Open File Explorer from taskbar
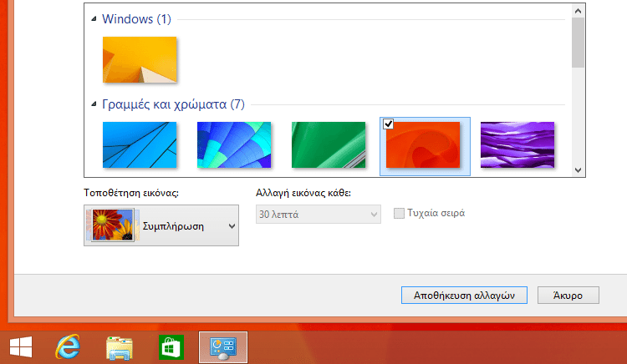This screenshot has width=627, height=364. 120,347
